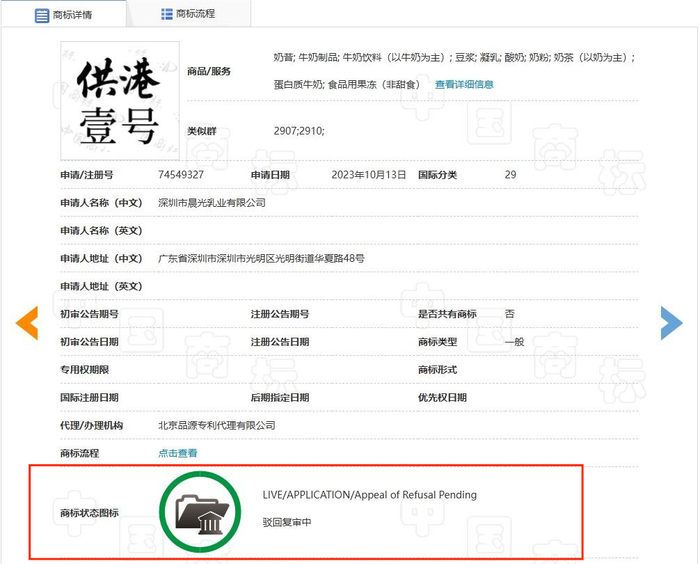Image resolution: width=700 pixels, height=564 pixels.
Task: Click the 商标流程 row label
Action: click(79, 453)
